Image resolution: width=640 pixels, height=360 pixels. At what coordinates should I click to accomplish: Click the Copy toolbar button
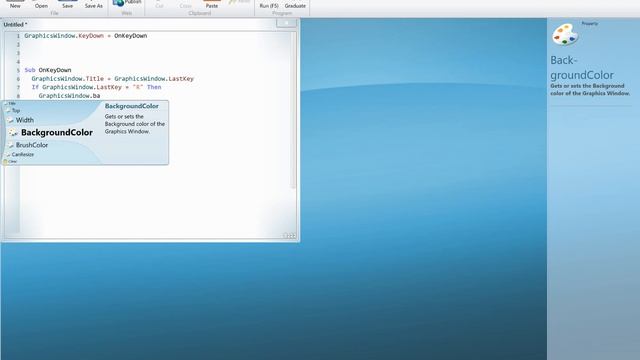tap(185, 4)
